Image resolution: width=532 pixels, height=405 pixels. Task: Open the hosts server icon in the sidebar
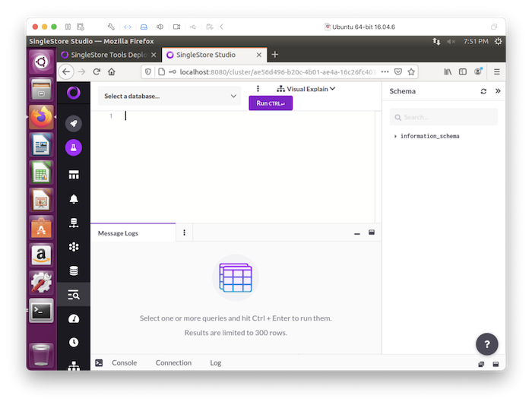tap(74, 223)
